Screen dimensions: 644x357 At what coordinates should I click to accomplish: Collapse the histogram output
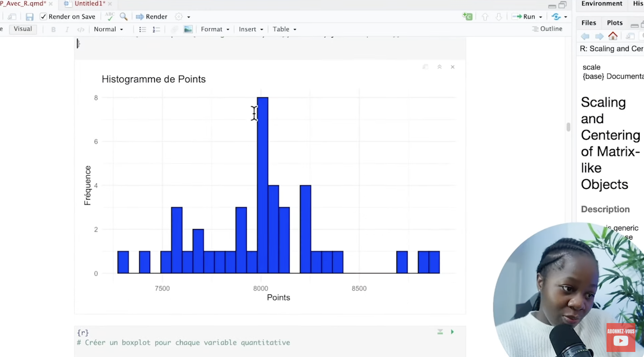tap(439, 67)
